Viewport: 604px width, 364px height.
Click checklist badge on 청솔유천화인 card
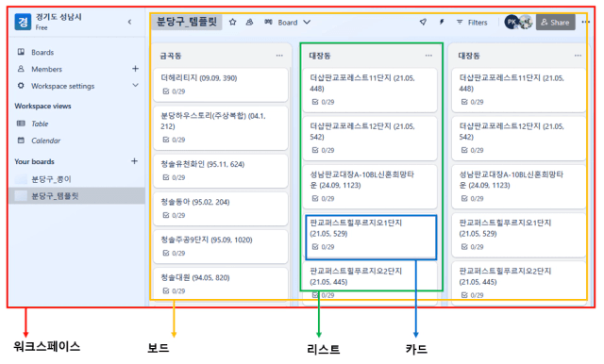click(x=174, y=177)
